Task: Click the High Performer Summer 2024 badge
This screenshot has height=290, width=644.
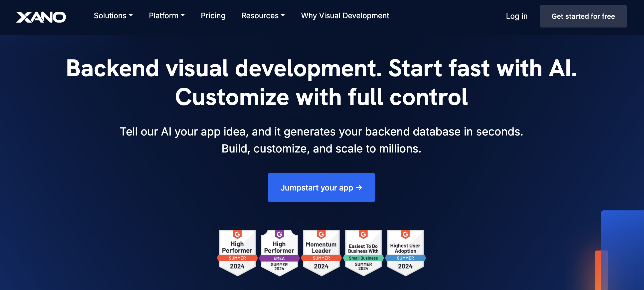Action: click(237, 253)
